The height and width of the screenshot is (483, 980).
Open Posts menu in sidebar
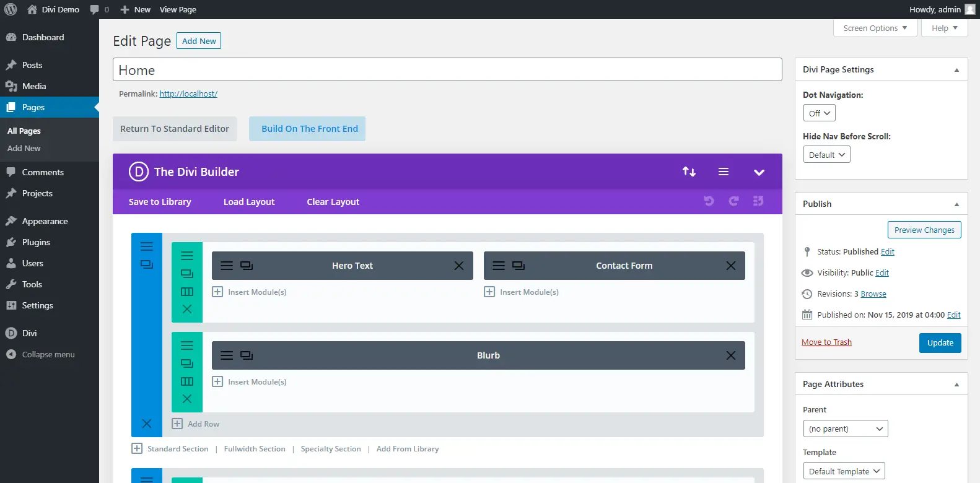50,65
